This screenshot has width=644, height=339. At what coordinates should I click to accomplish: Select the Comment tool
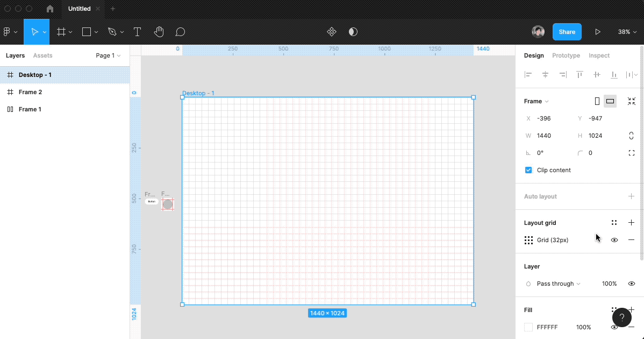(x=180, y=32)
